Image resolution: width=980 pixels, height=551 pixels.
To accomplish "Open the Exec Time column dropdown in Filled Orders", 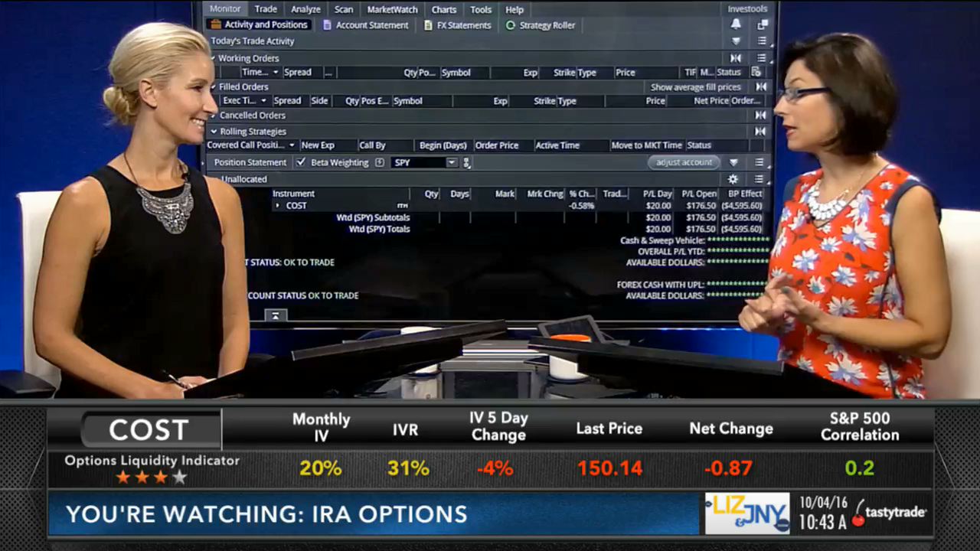I will (263, 101).
